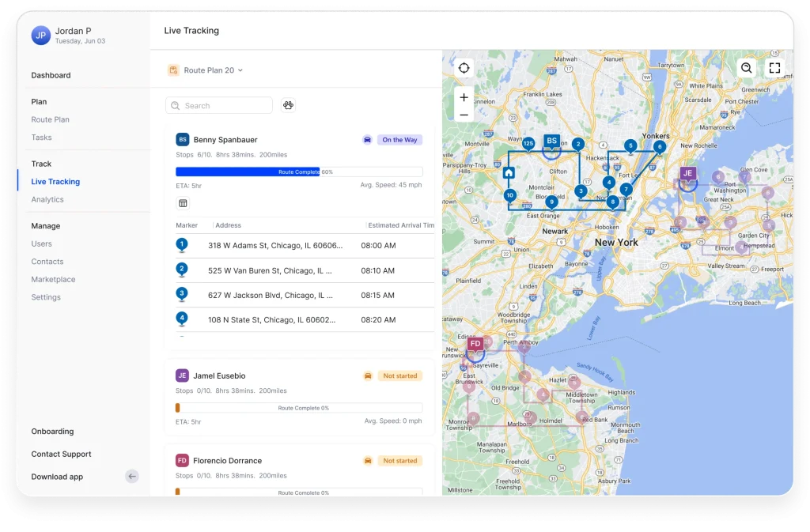Click Jamel Eusebio's route complete progress bar
The image size is (810, 532).
pyautogui.click(x=299, y=408)
